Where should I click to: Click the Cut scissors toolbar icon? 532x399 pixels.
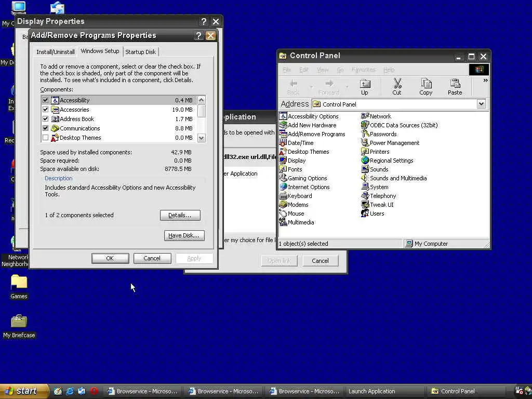pyautogui.click(x=396, y=87)
